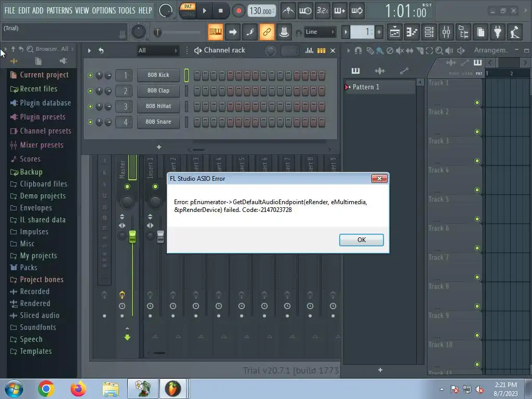Viewport: 532px width, 399px height.
Task: Mute the 808 Snare channel
Action: click(90, 122)
